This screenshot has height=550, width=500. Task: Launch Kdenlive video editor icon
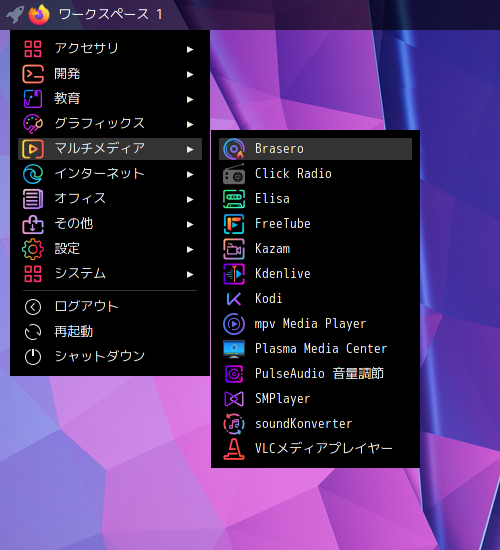[234, 274]
